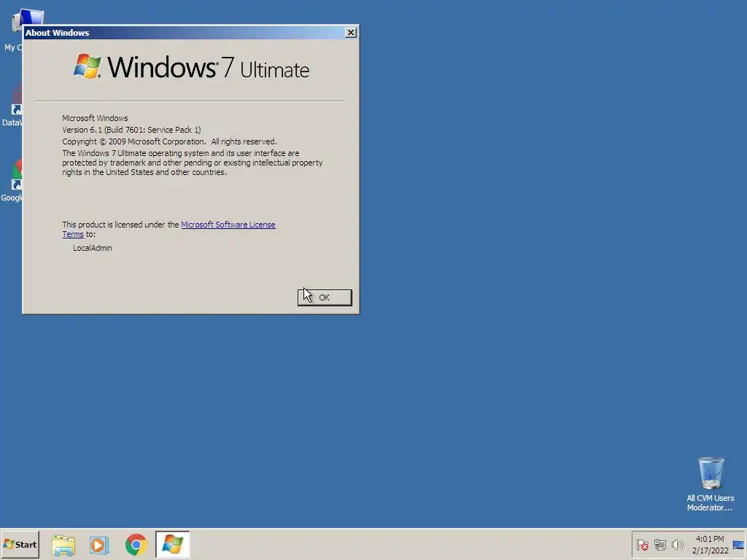Click the network tray icon
747x560 pixels.
pos(659,544)
